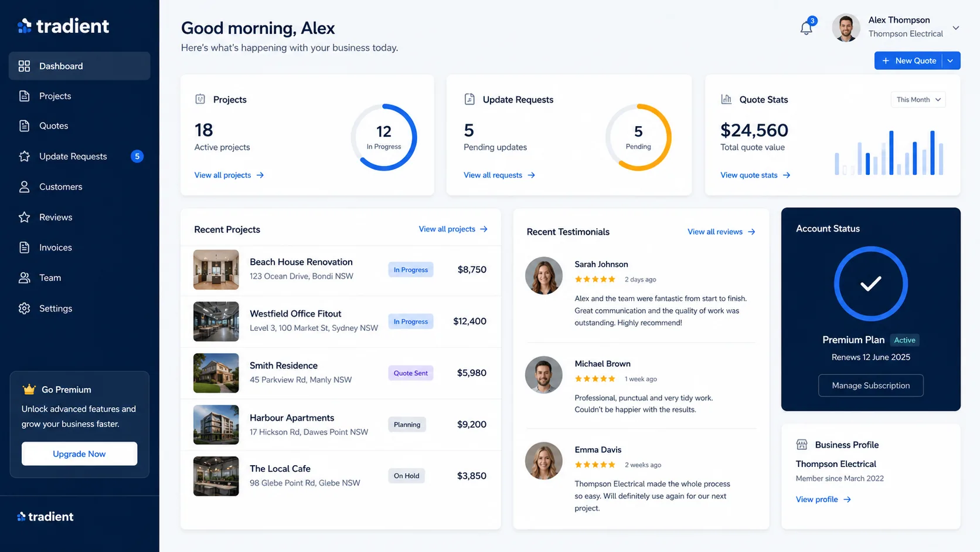This screenshot has height=552, width=980.
Task: Open Westfield Office Fitout project thumbnail
Action: 216,321
